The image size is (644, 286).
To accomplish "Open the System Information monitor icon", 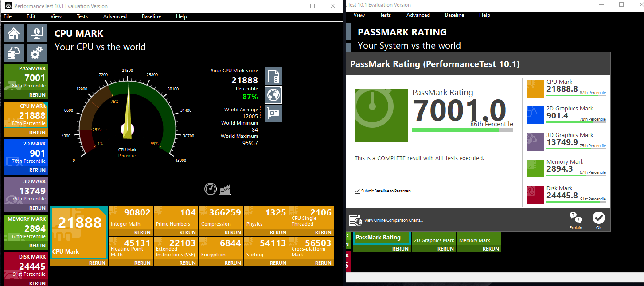I will 37,33.
